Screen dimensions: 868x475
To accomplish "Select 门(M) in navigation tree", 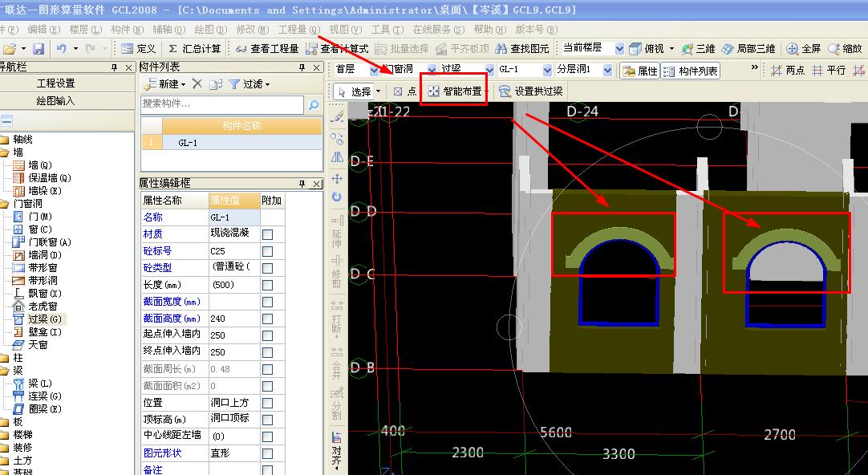I will (33, 217).
